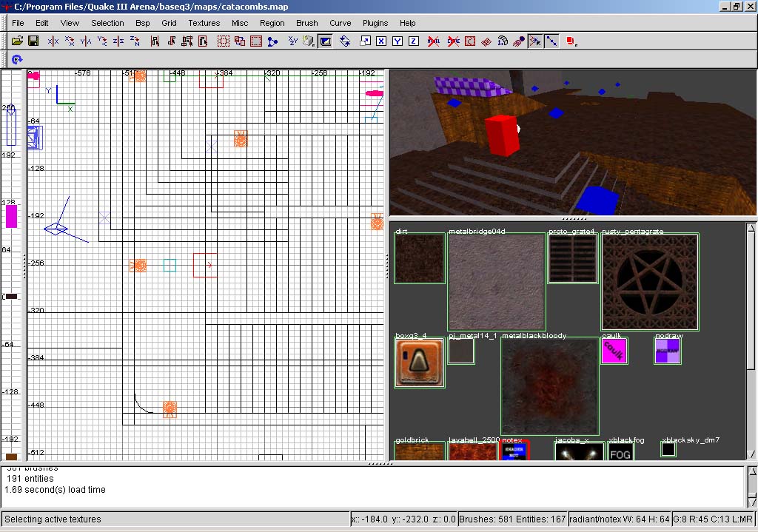Image resolution: width=758 pixels, height=532 pixels.
Task: Toggle the scale Z axis lock
Action: coord(413,41)
